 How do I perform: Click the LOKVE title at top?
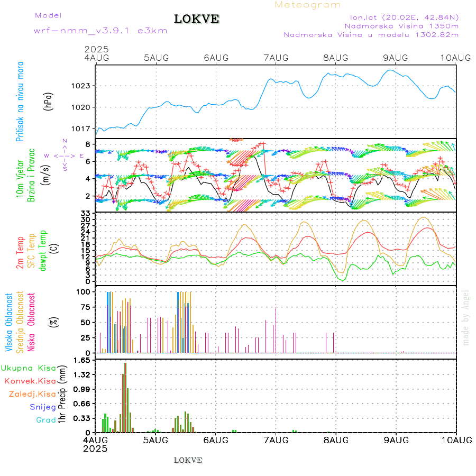point(197,20)
